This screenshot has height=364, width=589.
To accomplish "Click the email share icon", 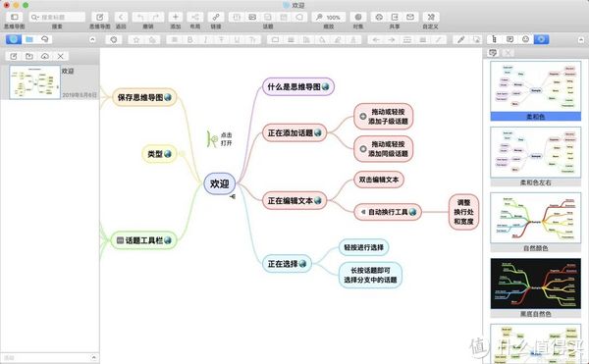I will click(410, 17).
